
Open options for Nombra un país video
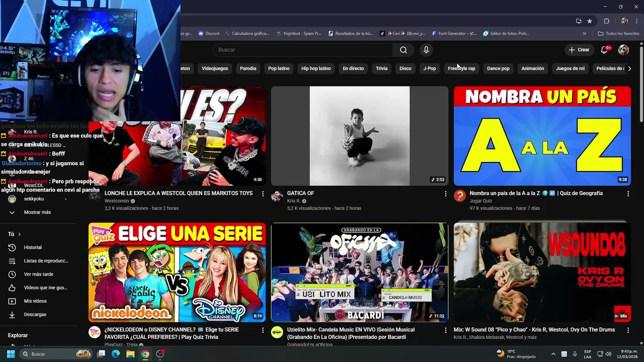pos(628,194)
